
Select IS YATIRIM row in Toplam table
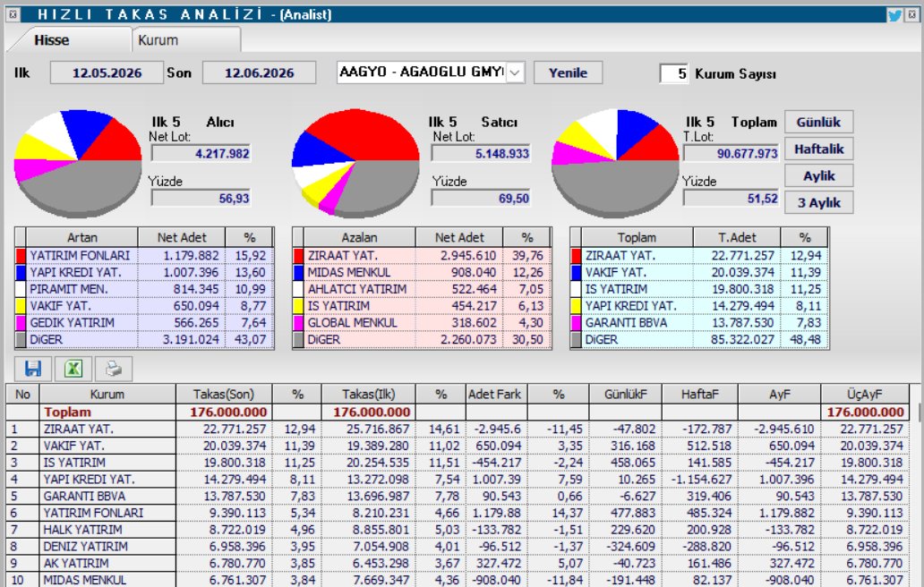699,289
